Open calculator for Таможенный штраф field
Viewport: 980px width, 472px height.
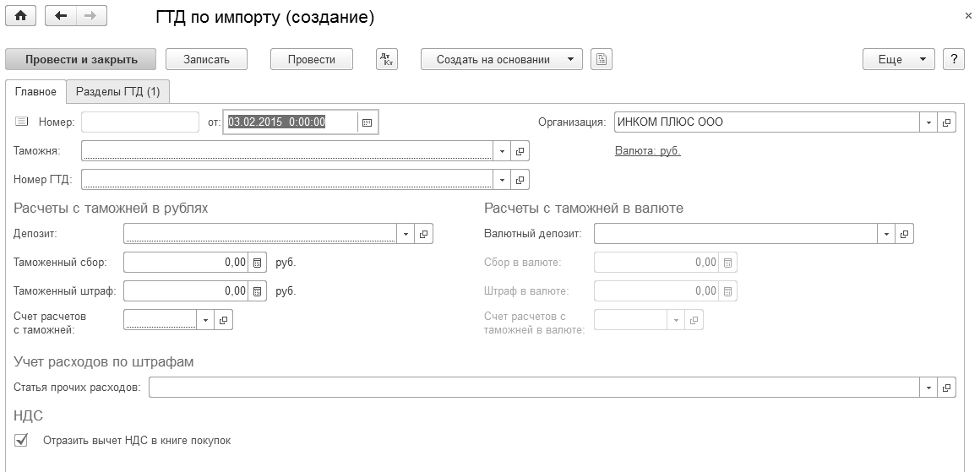(x=258, y=291)
